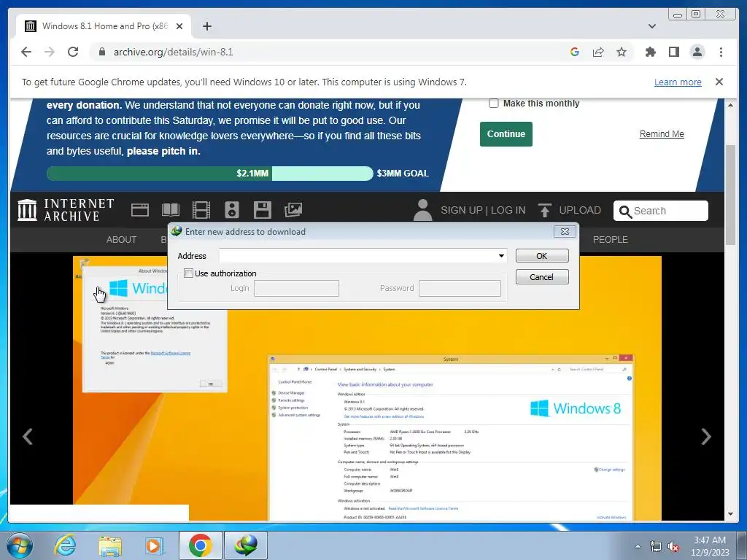This screenshot has width=747, height=560.
Task: Show hidden tray icons arrow
Action: (x=638, y=546)
